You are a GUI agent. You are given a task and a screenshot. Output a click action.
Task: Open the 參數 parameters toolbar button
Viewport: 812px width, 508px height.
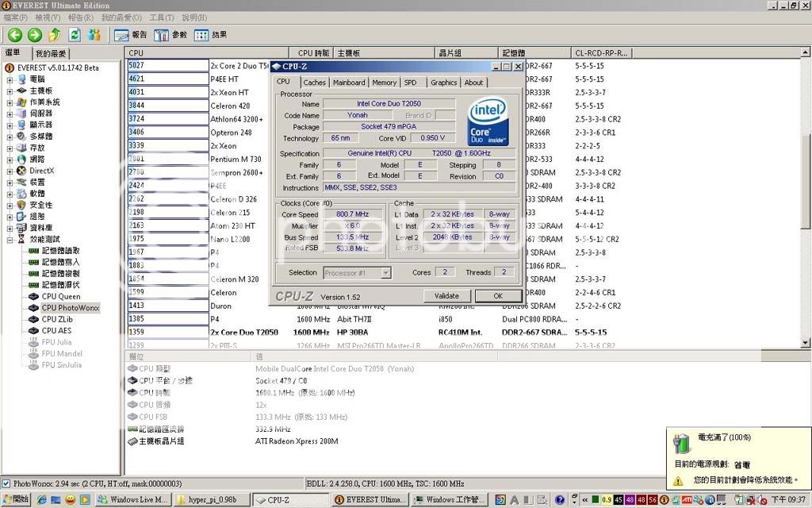(x=170, y=35)
